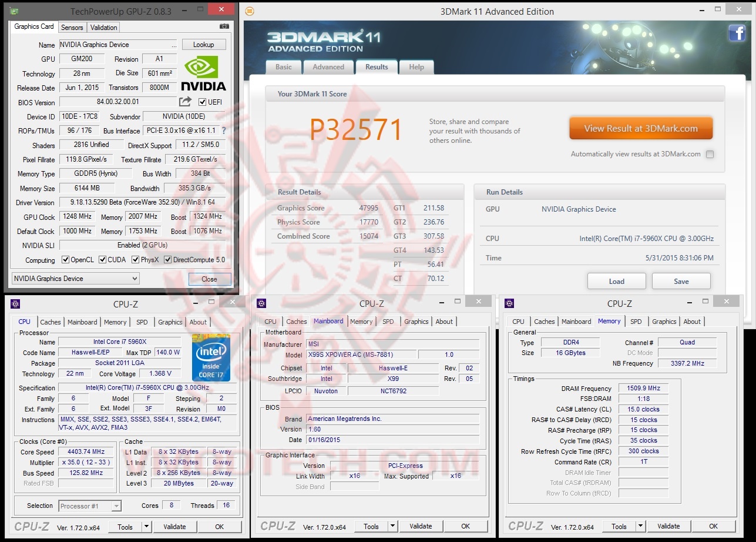Click the Close button in GPU-Z
The height and width of the screenshot is (542, 756).
(209, 279)
